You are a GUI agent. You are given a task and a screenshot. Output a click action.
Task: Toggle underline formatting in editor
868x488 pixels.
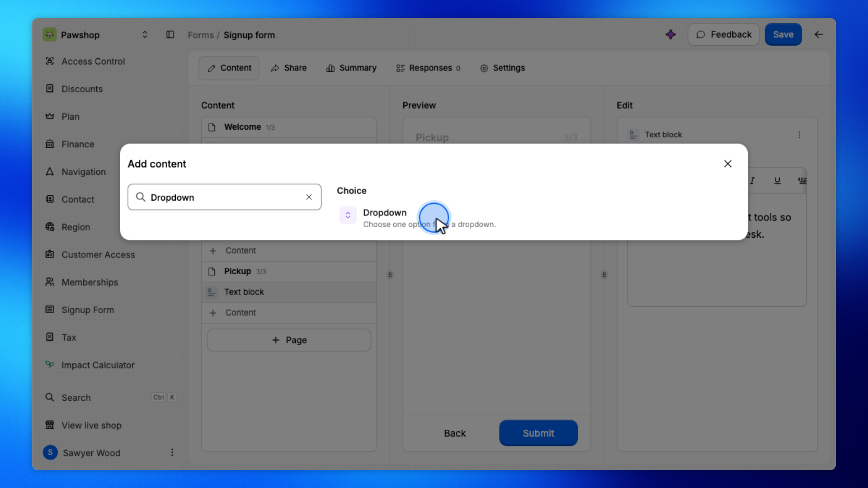click(x=777, y=181)
